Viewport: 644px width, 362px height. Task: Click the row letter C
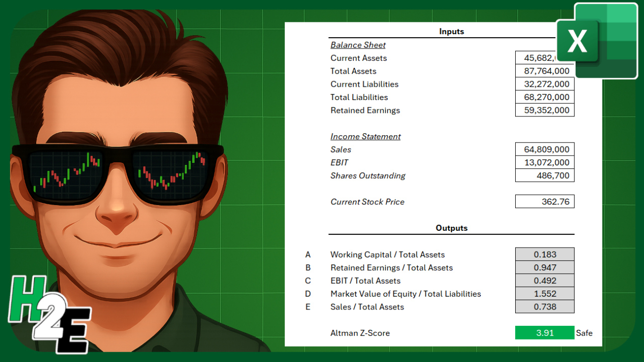click(308, 281)
